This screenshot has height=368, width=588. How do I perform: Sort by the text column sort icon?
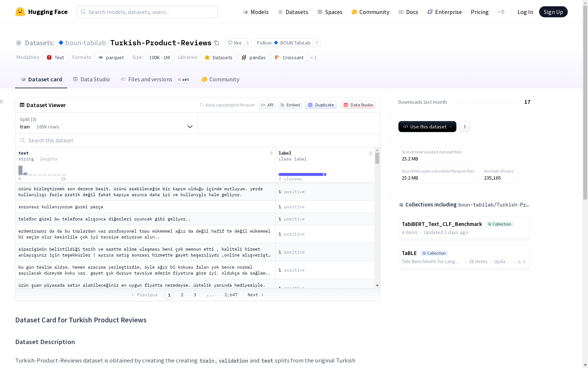(271, 153)
